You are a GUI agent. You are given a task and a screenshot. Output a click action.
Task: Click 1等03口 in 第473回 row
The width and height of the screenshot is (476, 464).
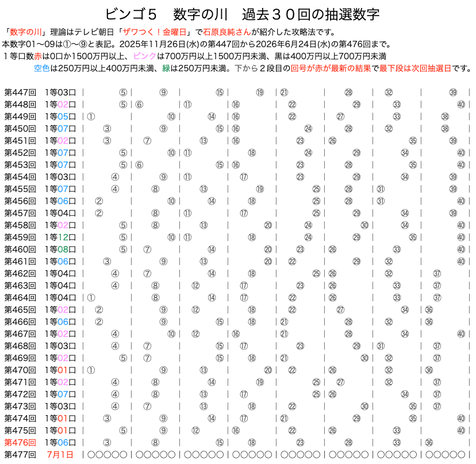tap(60, 407)
